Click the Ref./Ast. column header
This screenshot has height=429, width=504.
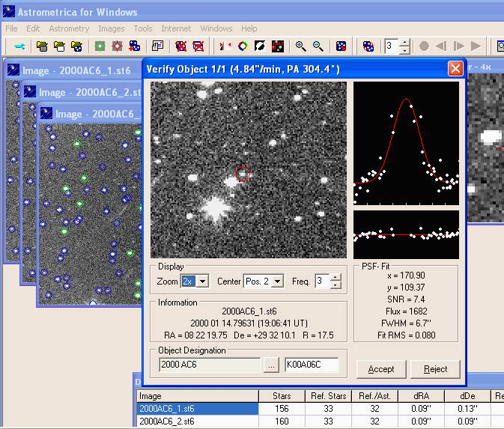click(x=374, y=396)
